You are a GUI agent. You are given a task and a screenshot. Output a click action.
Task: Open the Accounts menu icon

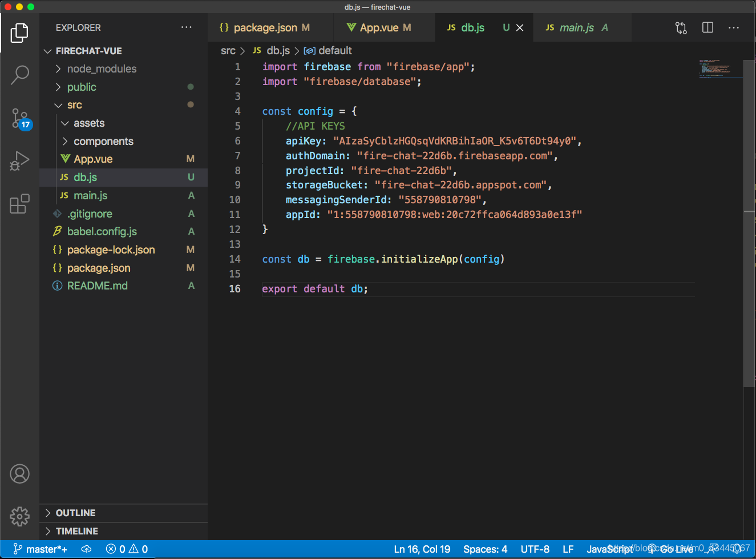point(19,474)
